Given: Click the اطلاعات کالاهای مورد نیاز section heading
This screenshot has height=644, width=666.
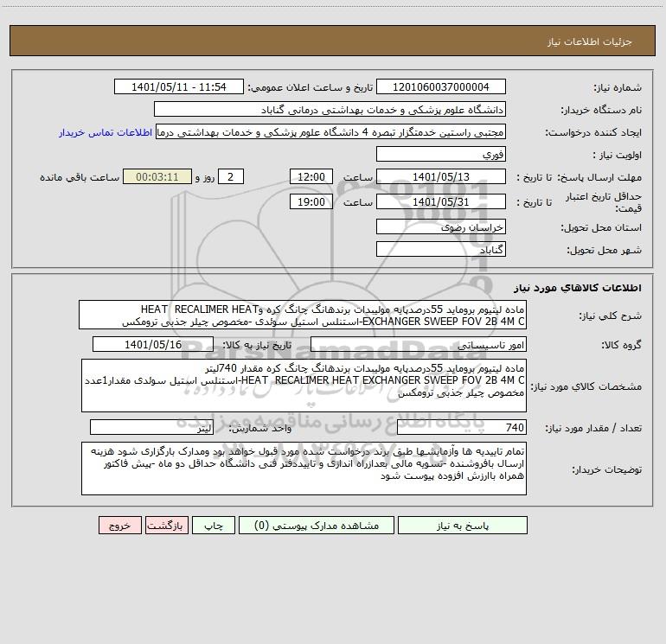Looking at the screenshot, I should tap(578, 288).
